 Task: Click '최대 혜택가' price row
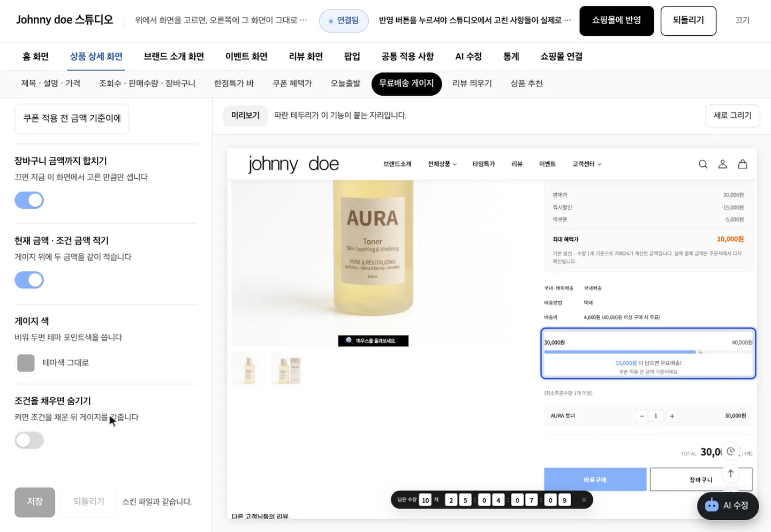click(648, 239)
